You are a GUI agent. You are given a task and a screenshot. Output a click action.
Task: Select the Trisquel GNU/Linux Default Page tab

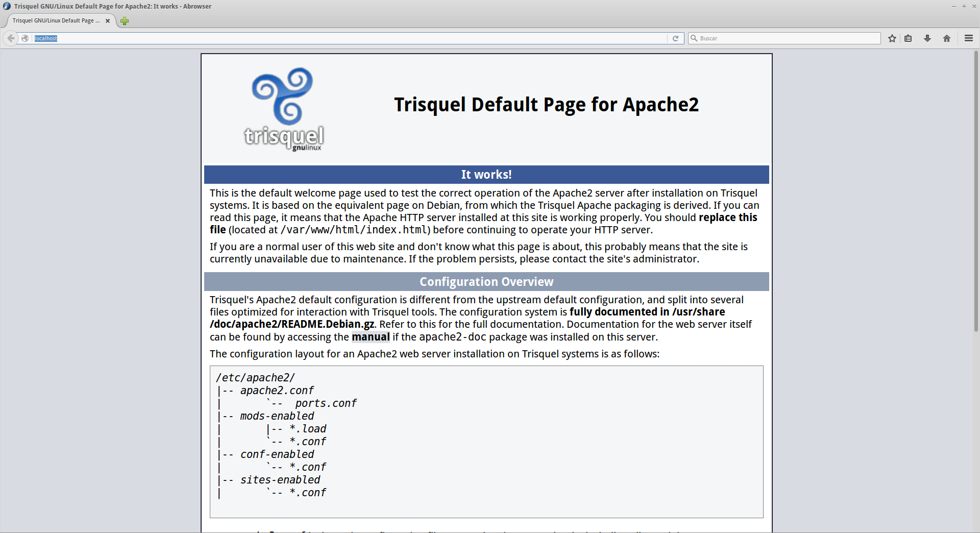pos(56,21)
